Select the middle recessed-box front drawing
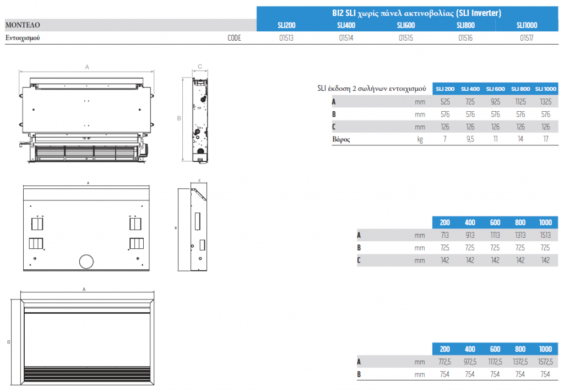 pyautogui.click(x=86, y=228)
